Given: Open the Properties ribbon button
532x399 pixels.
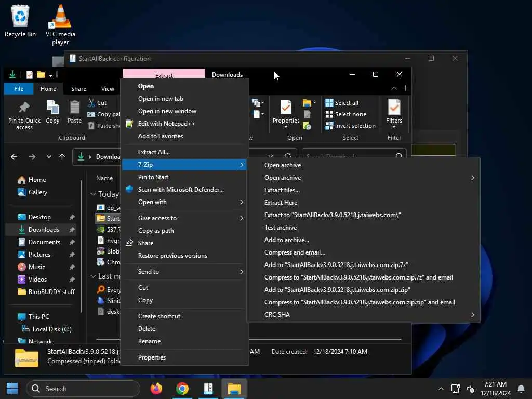Looking at the screenshot, I should pyautogui.click(x=286, y=114).
